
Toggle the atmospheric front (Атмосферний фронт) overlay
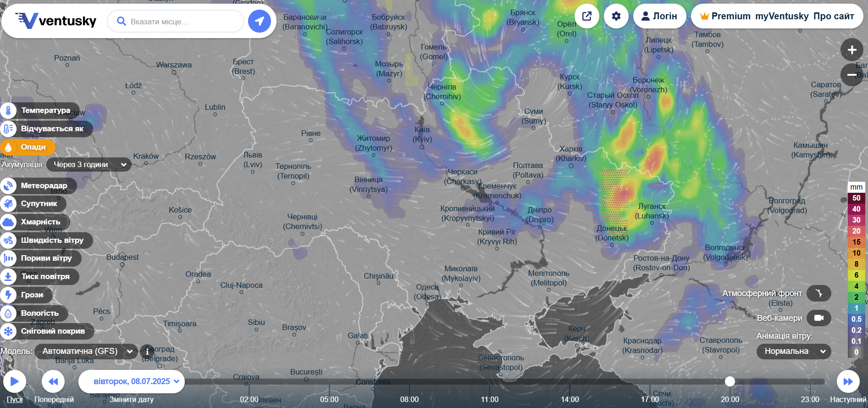pos(818,293)
